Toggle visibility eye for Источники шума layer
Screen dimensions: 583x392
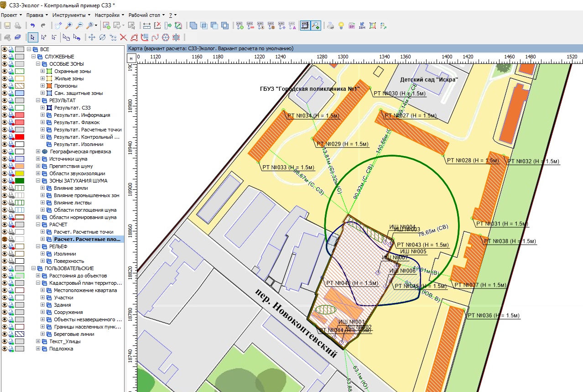[x=5, y=159]
